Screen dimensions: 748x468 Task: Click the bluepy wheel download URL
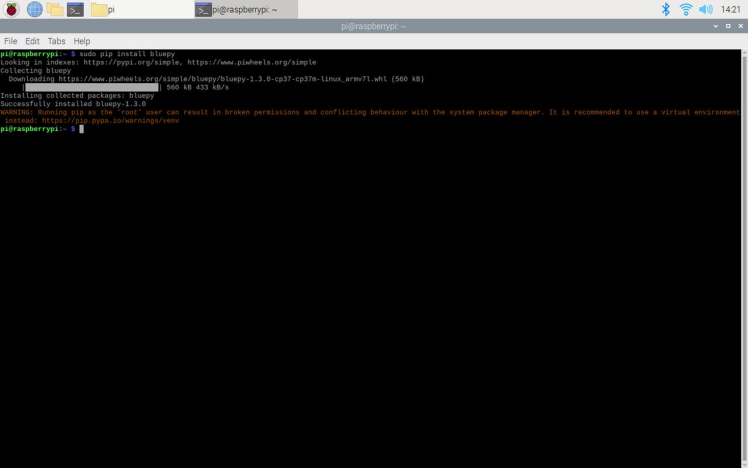[x=223, y=79]
